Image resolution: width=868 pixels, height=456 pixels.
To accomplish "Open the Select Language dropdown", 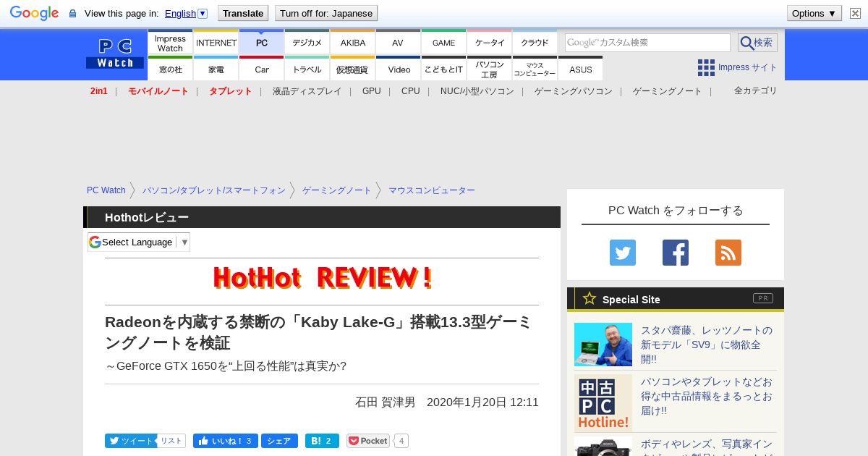I will [139, 242].
